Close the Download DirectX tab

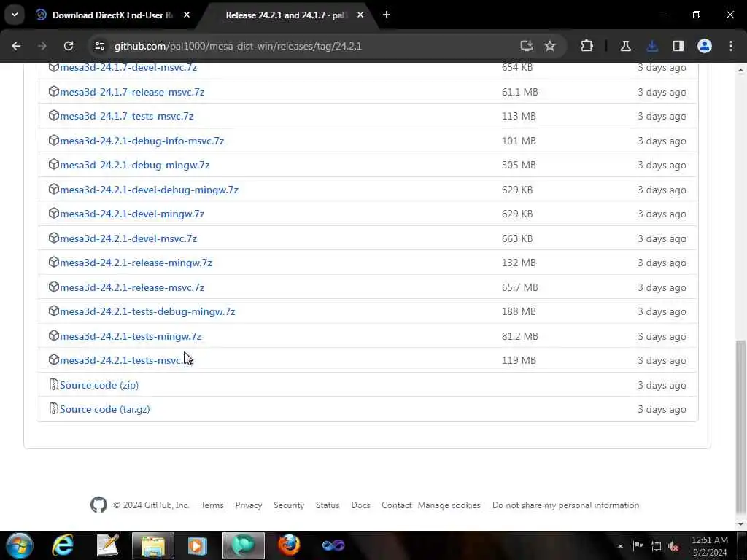187,15
